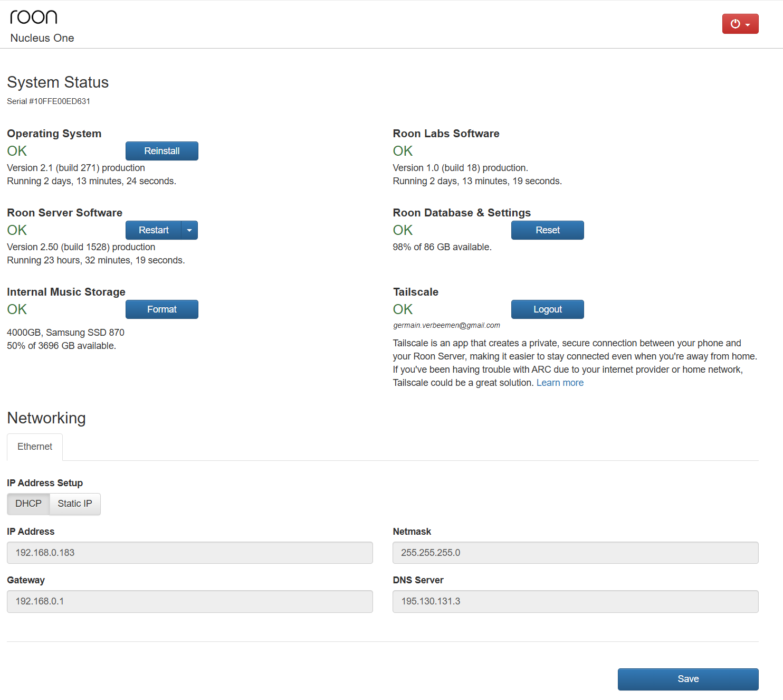Expand the Restart button dropdown arrow

click(x=189, y=230)
